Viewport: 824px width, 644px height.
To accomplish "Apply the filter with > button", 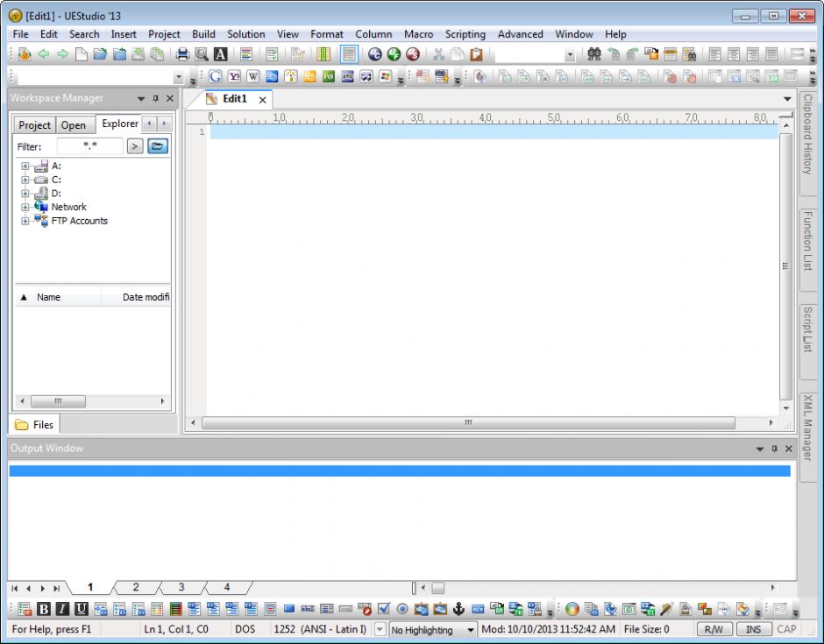I will click(x=135, y=146).
